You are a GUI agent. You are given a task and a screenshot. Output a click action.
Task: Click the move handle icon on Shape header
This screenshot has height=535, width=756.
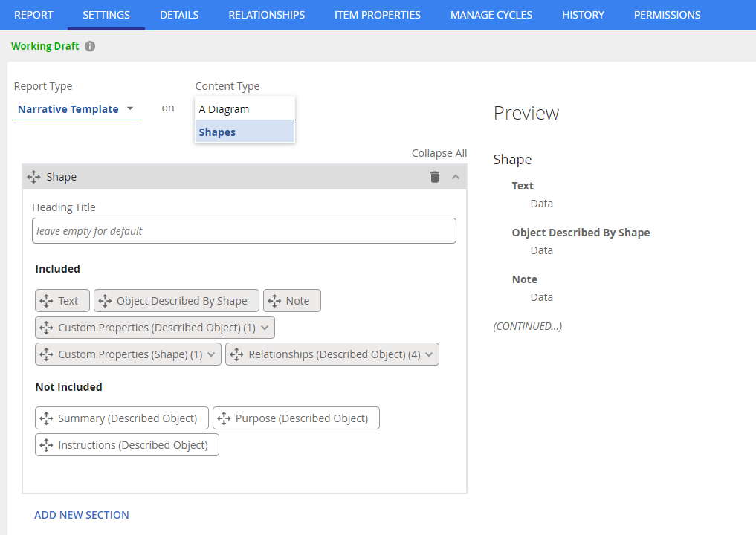point(33,177)
